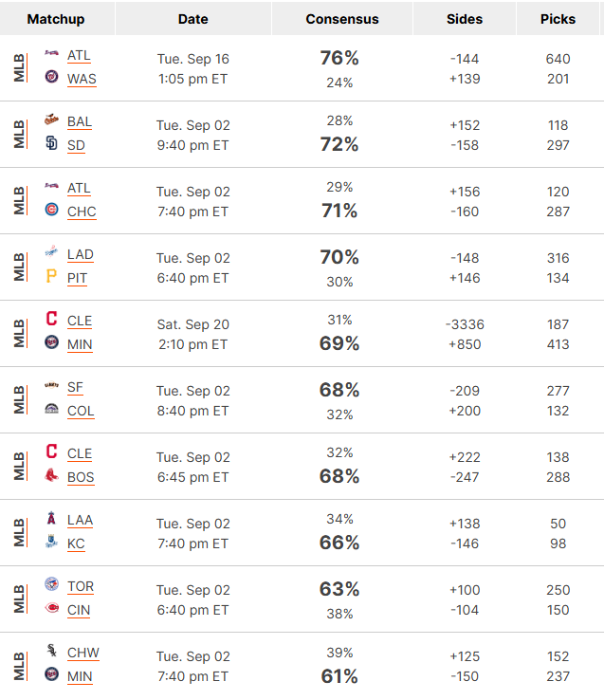
Task: Open the LAD team link
Action: point(81,254)
